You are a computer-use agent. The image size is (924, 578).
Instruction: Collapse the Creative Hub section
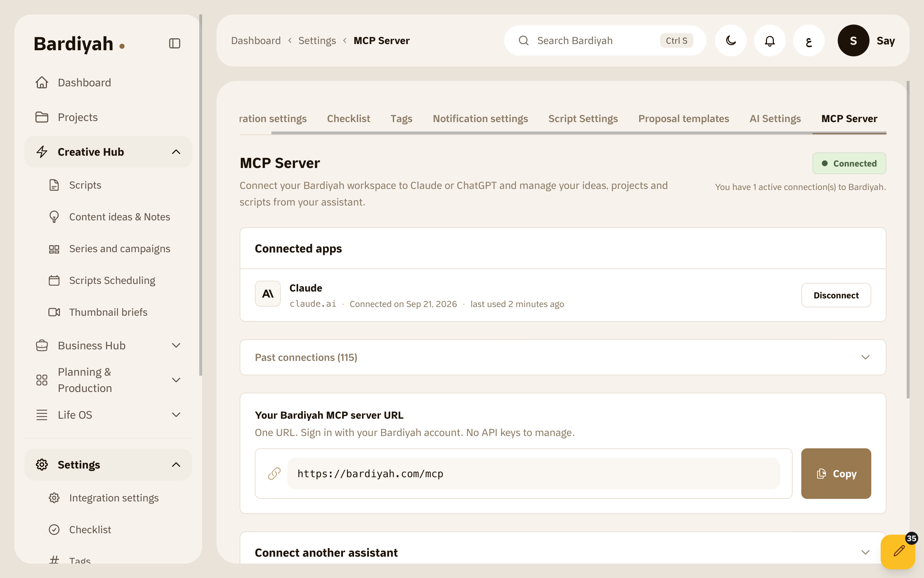tap(108, 152)
